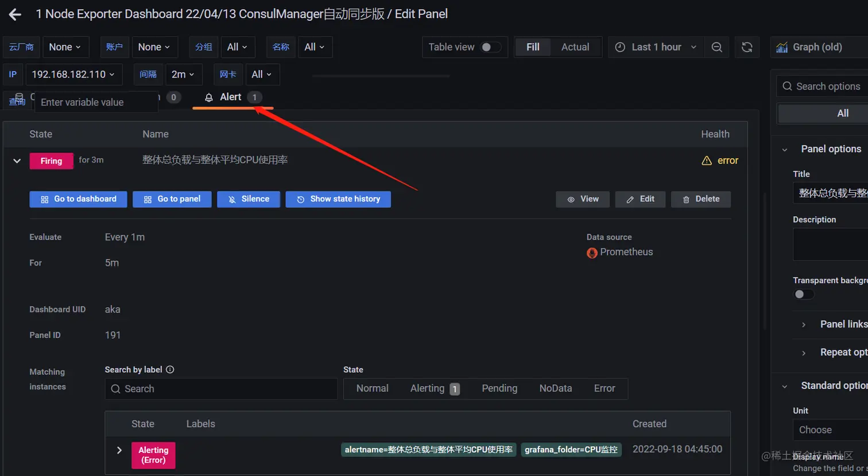Click the alert rule name 整体总负载与整体平均CPU使用率
868x476 pixels.
pyautogui.click(x=215, y=160)
